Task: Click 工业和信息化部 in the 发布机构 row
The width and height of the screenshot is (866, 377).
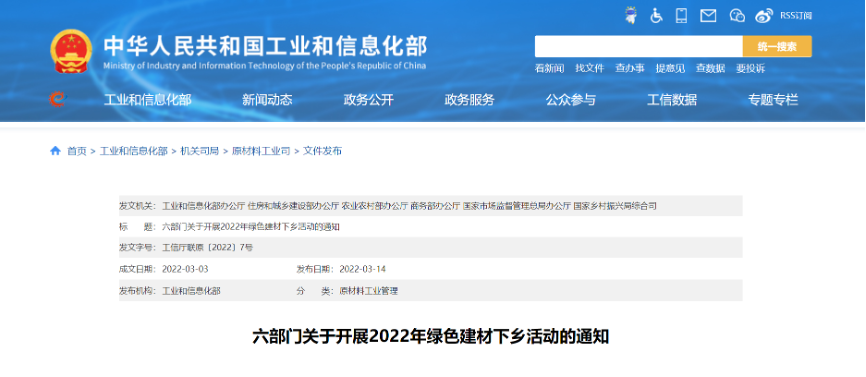Action: (191, 291)
